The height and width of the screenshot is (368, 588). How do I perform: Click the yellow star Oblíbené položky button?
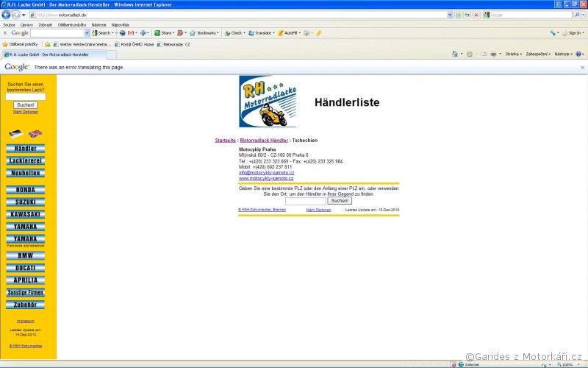[x=5, y=44]
